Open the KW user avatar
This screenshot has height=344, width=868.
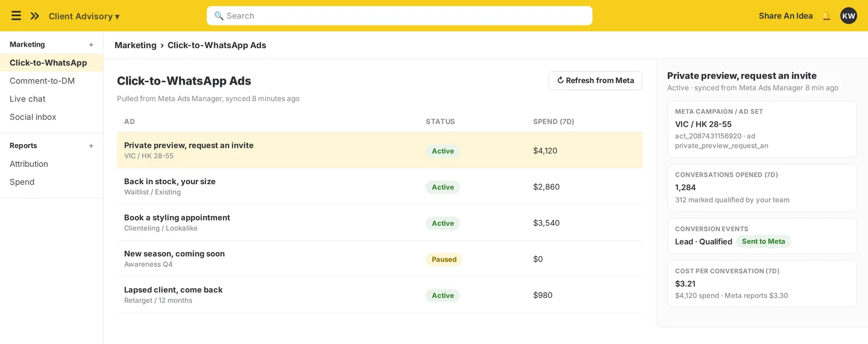[848, 16]
